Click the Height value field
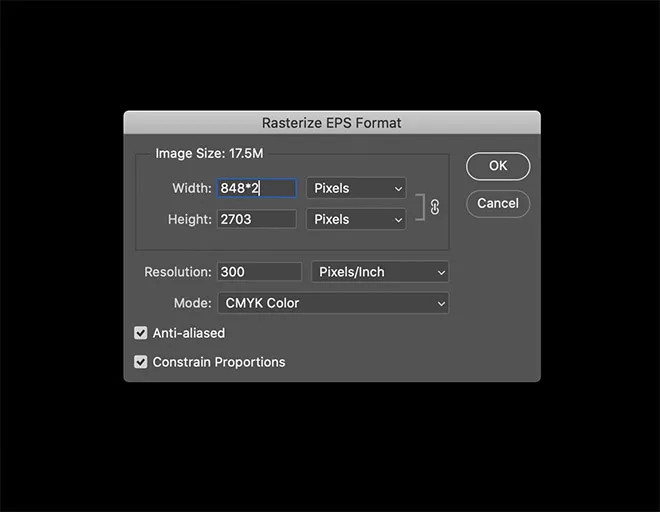Screen dimensions: 660x512 pos(256,219)
